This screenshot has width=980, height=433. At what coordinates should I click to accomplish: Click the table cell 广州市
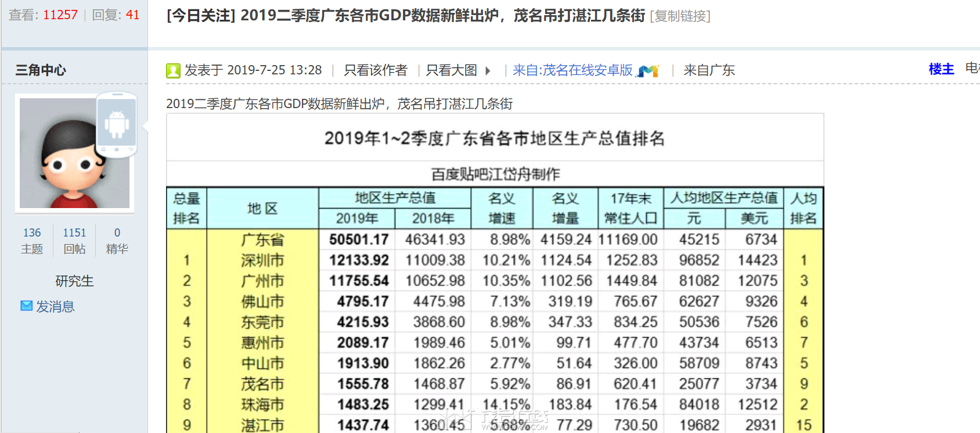tap(262, 281)
